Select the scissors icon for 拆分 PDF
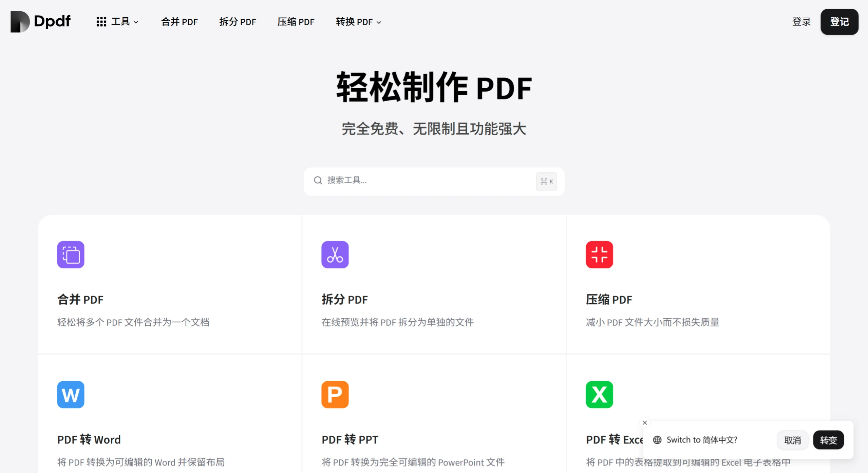 pos(335,254)
